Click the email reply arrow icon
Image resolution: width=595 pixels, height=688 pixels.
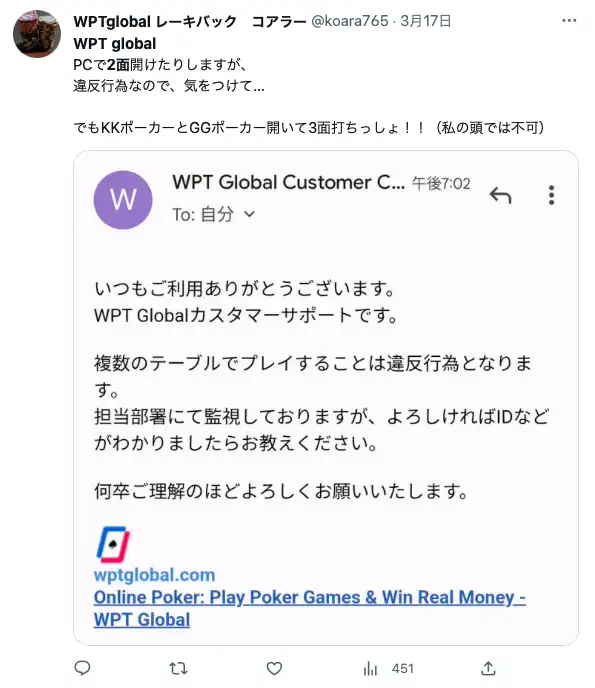point(501,195)
